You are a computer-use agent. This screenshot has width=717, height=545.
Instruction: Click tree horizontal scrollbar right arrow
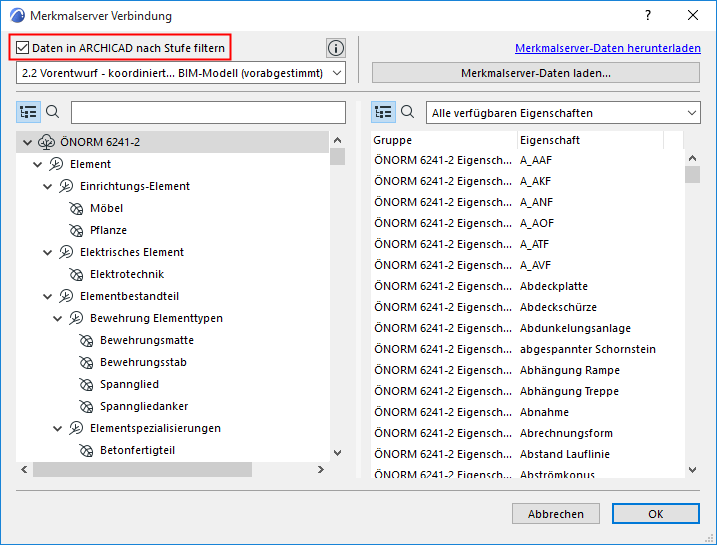pos(321,470)
